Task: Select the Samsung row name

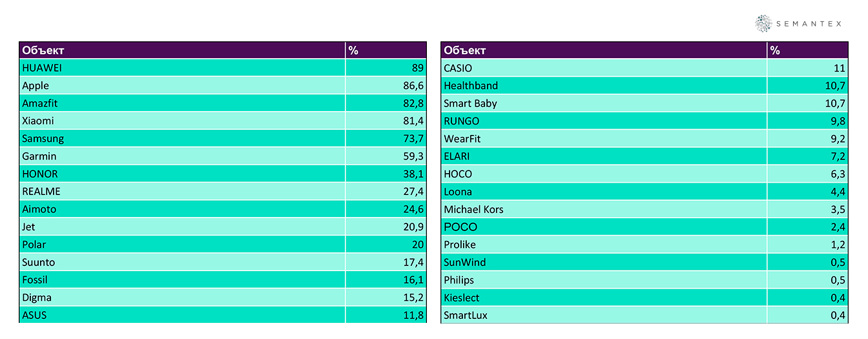Action: pos(43,139)
